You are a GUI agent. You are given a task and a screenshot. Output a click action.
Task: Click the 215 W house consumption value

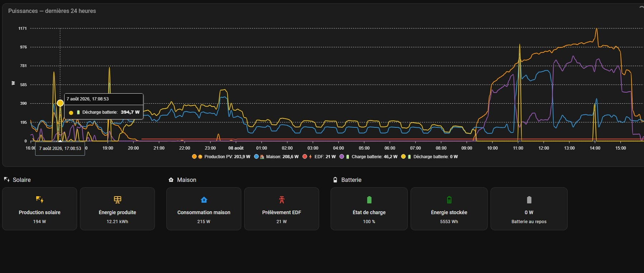click(x=204, y=222)
